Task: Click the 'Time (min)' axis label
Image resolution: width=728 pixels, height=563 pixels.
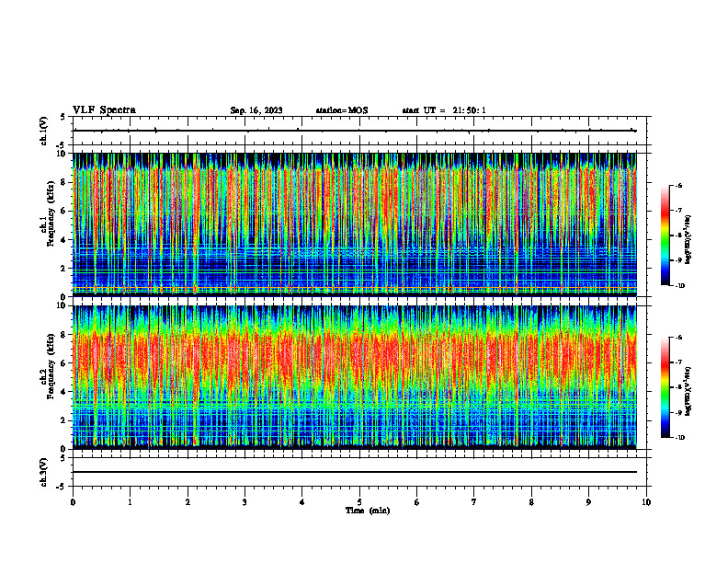Action: point(368,511)
